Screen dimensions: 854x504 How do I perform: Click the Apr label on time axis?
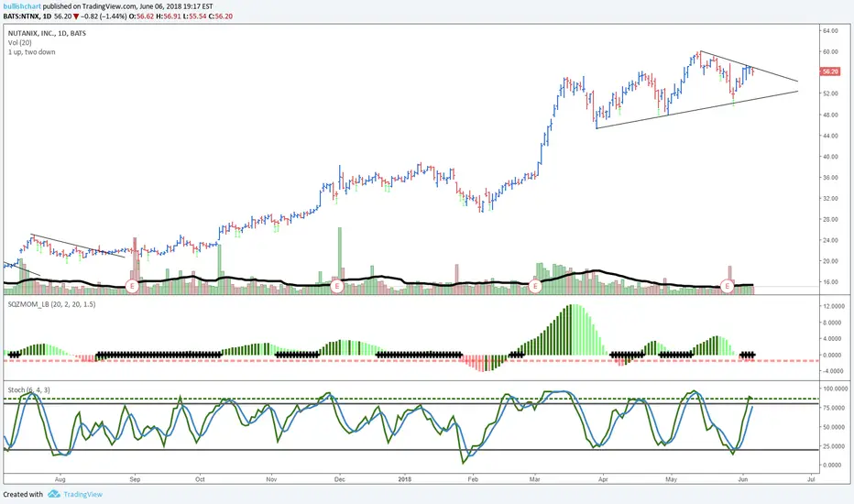[603, 479]
